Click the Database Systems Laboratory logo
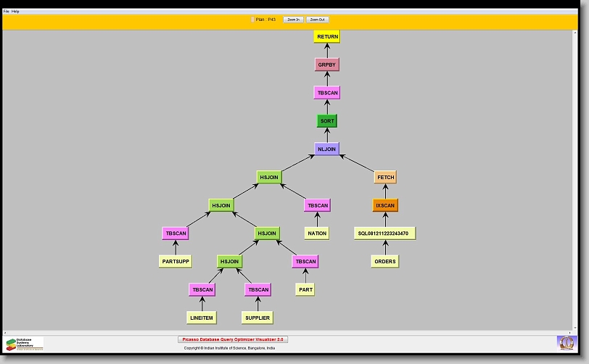This screenshot has height=364, width=589. point(25,344)
